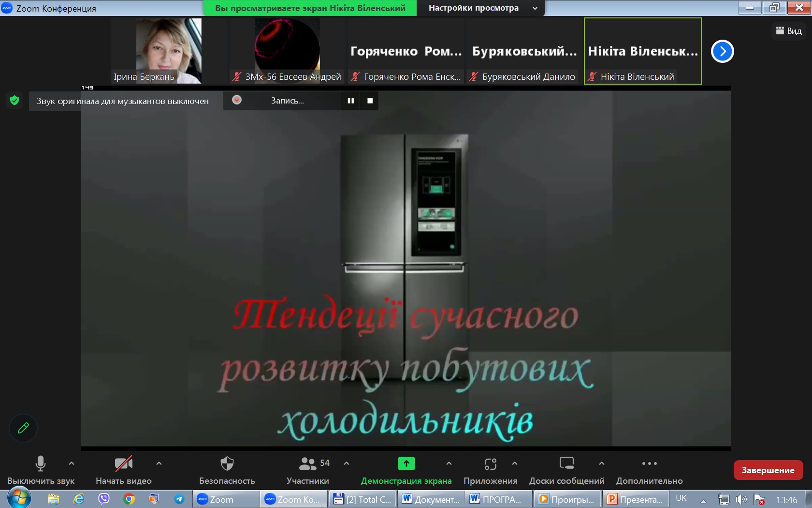Screen dimensions: 812x508
Task: Show next participants with blue arrow
Action: (x=723, y=51)
